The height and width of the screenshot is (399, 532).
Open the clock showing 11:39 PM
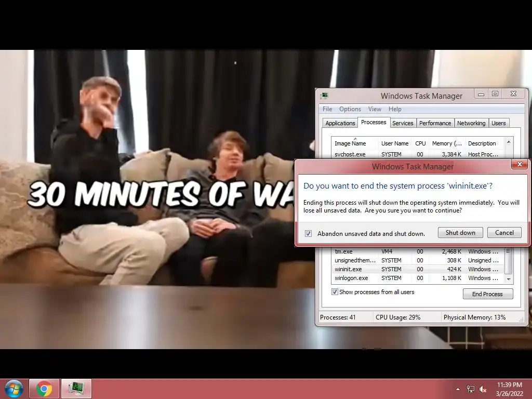pyautogui.click(x=509, y=389)
